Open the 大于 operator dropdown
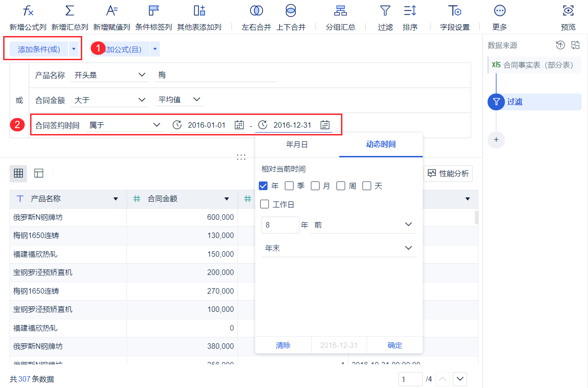 pos(110,100)
